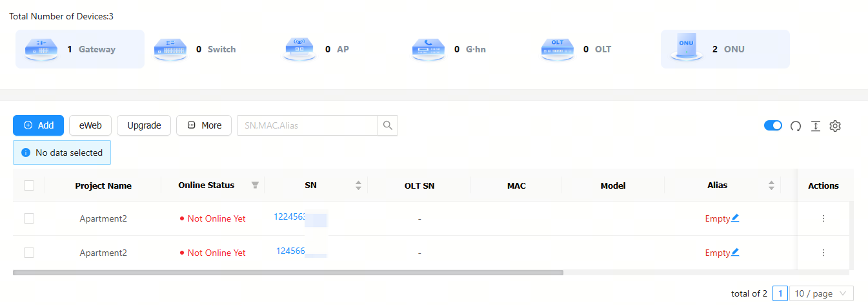The width and height of the screenshot is (868, 305).
Task: Select the Gateway device type card
Action: [x=79, y=49]
